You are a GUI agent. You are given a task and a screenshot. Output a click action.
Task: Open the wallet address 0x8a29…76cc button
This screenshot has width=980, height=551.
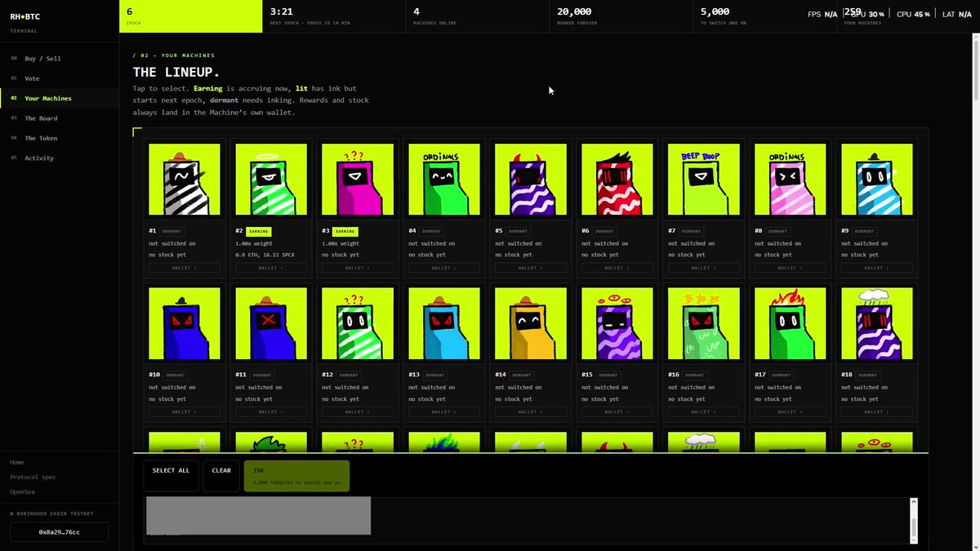pyautogui.click(x=60, y=532)
